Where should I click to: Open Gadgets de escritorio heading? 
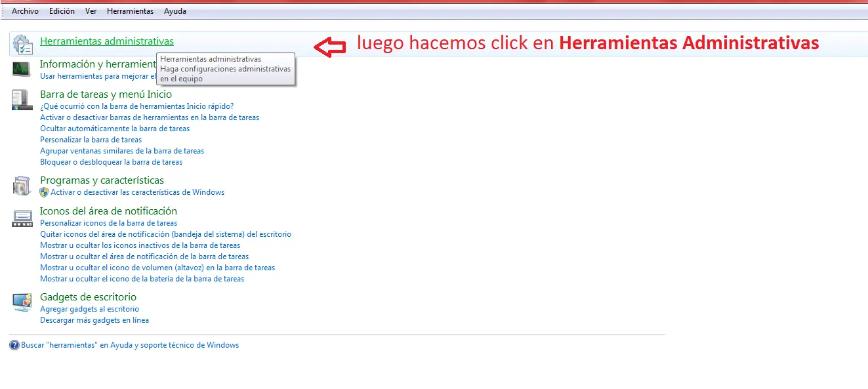pyautogui.click(x=89, y=297)
